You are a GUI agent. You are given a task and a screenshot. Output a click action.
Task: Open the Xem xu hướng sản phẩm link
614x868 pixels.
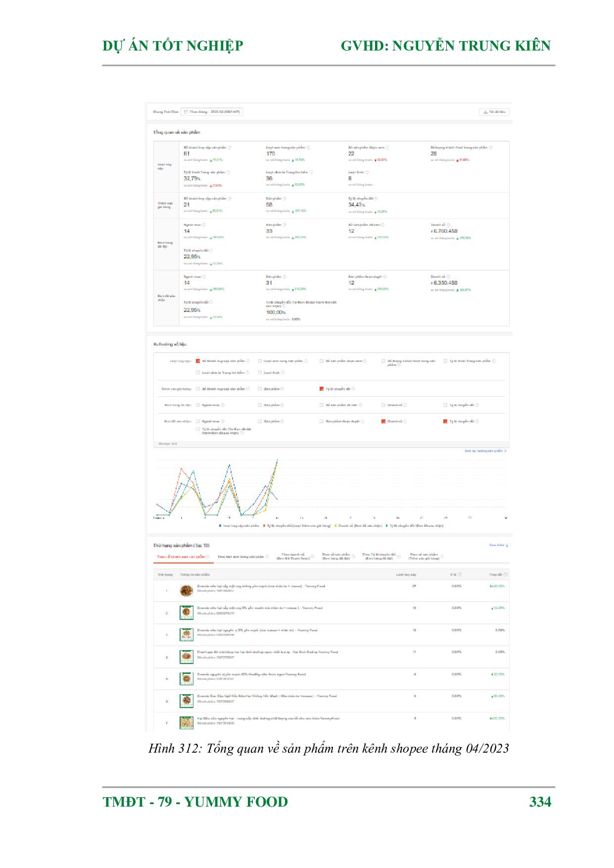point(485,451)
